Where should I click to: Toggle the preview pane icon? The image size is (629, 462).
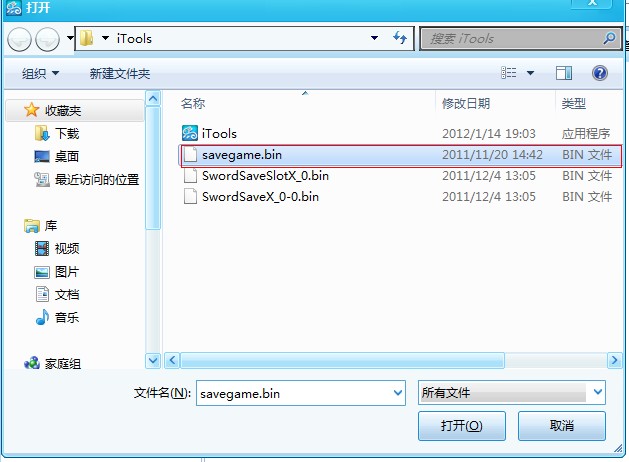564,73
